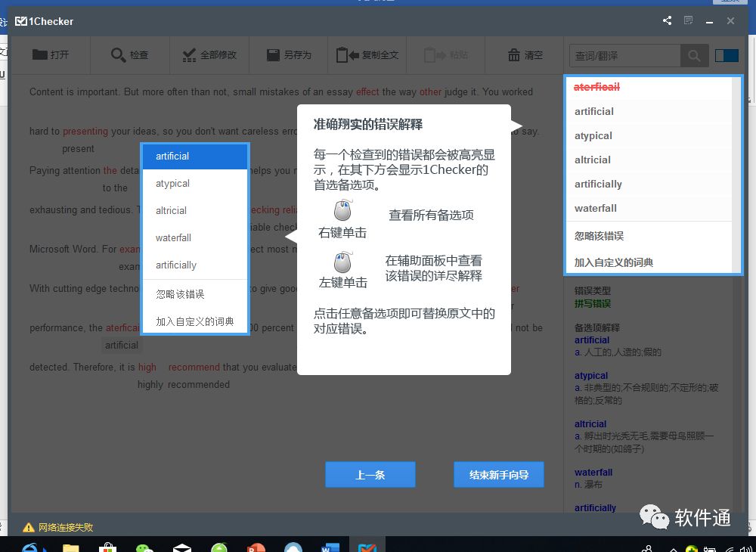Viewport: 756px width, 552px height.
Task: Choose highlighted 'artificial' in the context menu
Action: [x=195, y=157]
